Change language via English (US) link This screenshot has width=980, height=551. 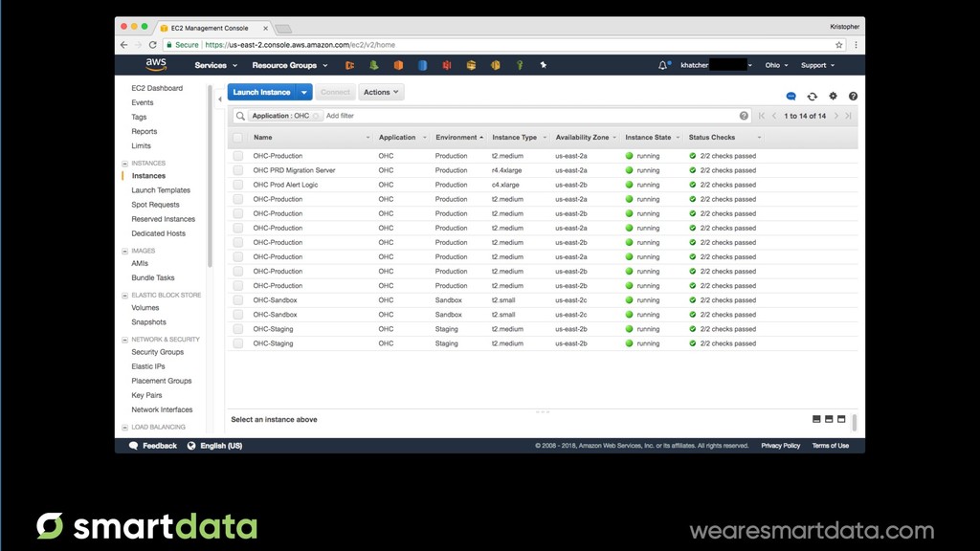tap(215, 446)
